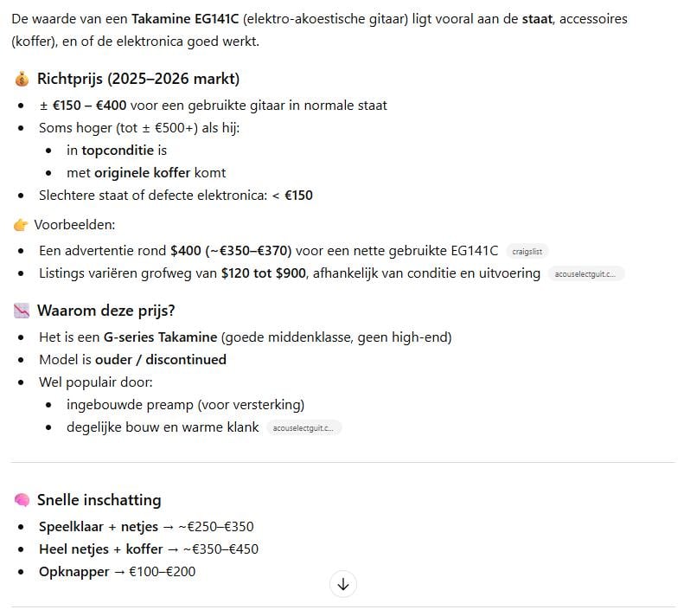Click the bold "topconditie" word

[118, 150]
